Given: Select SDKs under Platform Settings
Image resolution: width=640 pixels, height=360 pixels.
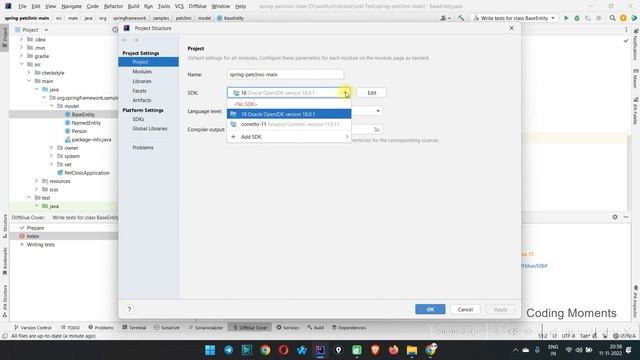Looking at the screenshot, I should click(138, 119).
